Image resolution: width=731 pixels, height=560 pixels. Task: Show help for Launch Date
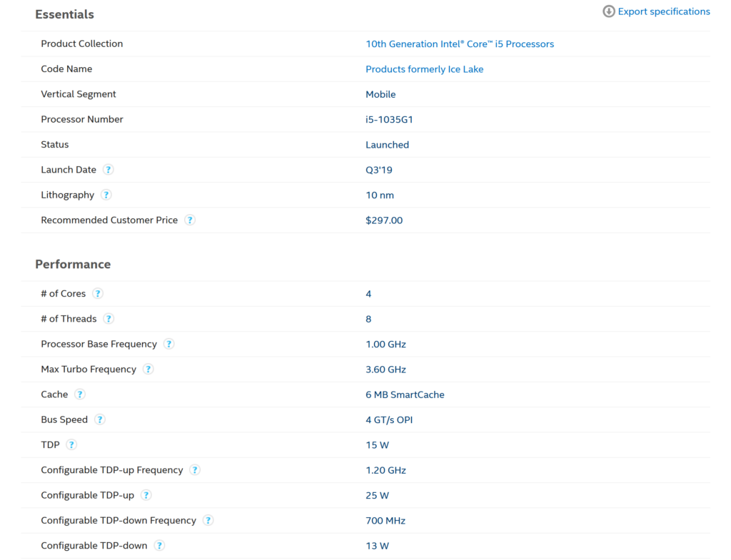(x=109, y=170)
